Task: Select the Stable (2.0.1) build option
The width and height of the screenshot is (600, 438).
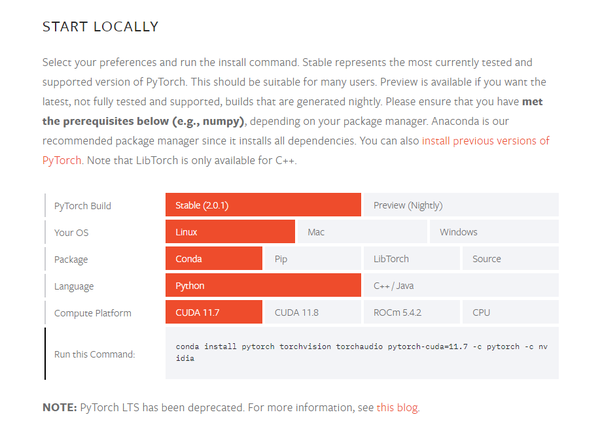Action: point(262,205)
